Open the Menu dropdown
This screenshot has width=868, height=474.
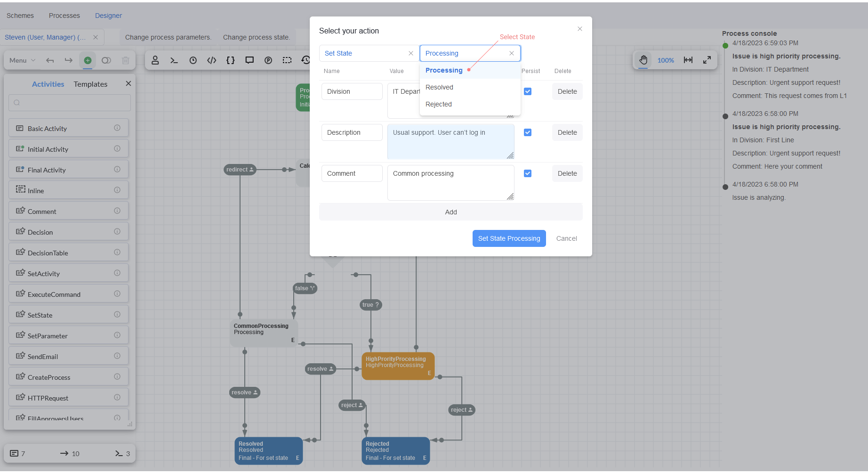[22, 60]
